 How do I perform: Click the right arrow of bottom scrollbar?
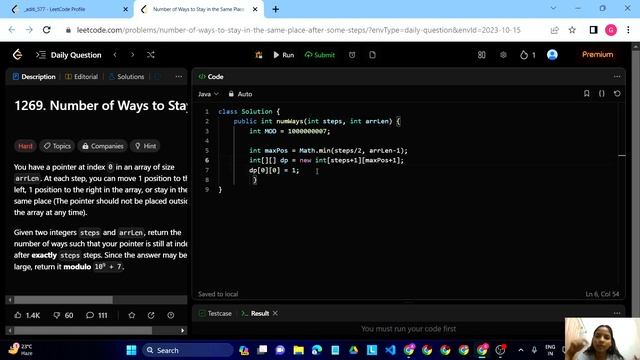click(182, 331)
